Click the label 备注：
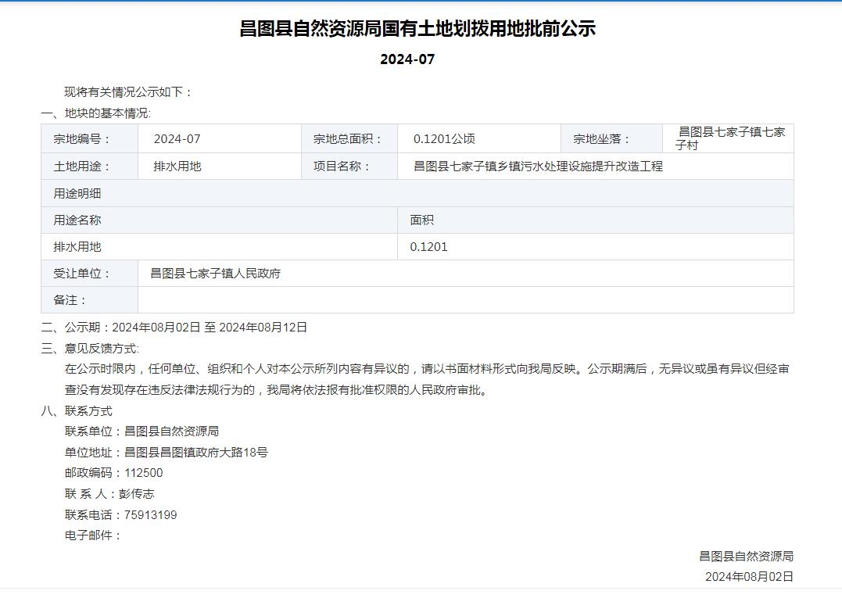The height and width of the screenshot is (616, 842). pyautogui.click(x=70, y=300)
